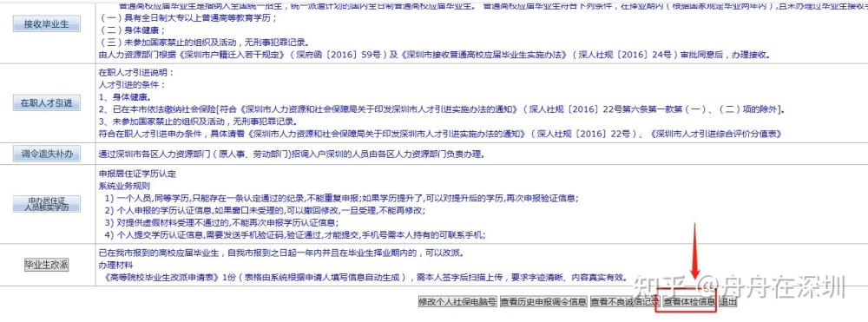Click the 调令遗失补办 description text

coord(291,154)
